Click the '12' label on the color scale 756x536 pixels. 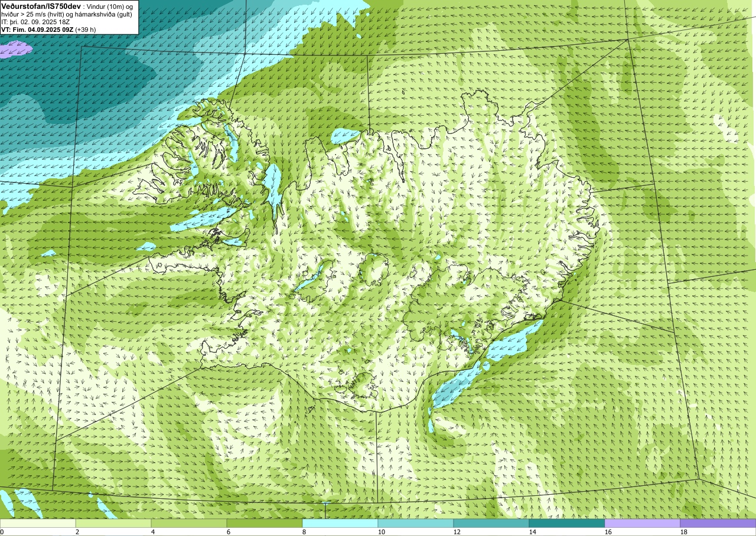tap(457, 532)
